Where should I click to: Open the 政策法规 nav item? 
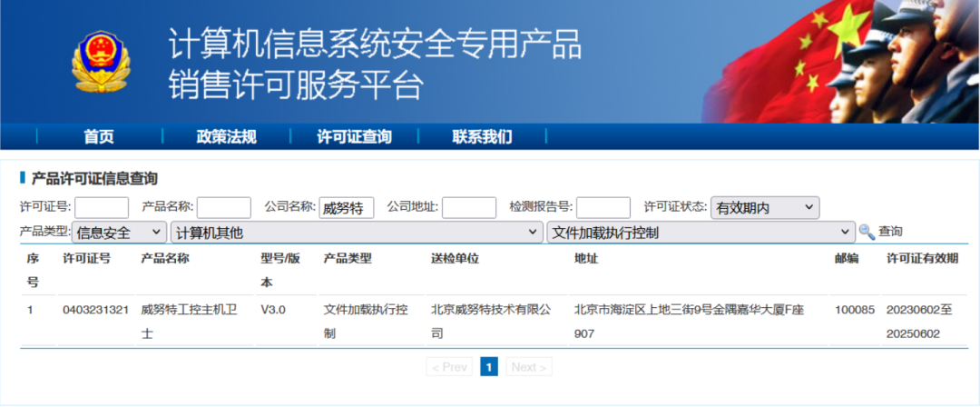pos(226,137)
